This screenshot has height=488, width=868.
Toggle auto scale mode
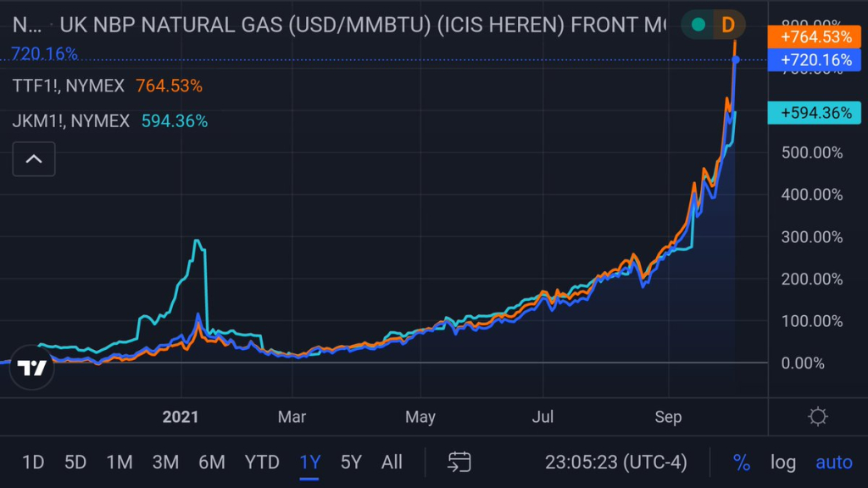click(833, 462)
